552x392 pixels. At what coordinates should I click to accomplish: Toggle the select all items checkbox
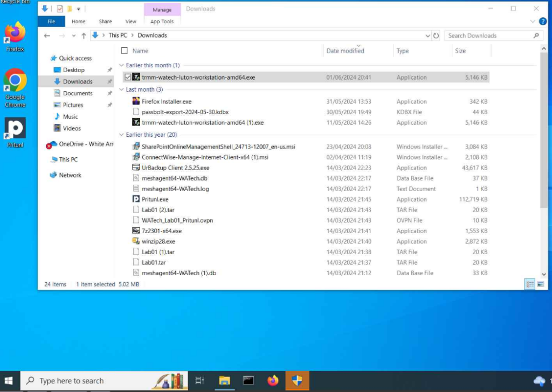(x=125, y=51)
